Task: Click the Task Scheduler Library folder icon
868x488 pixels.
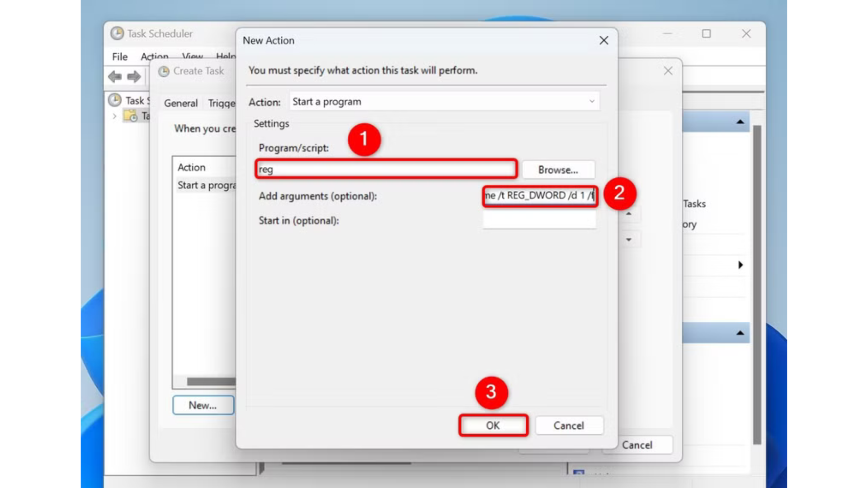Action: click(131, 116)
